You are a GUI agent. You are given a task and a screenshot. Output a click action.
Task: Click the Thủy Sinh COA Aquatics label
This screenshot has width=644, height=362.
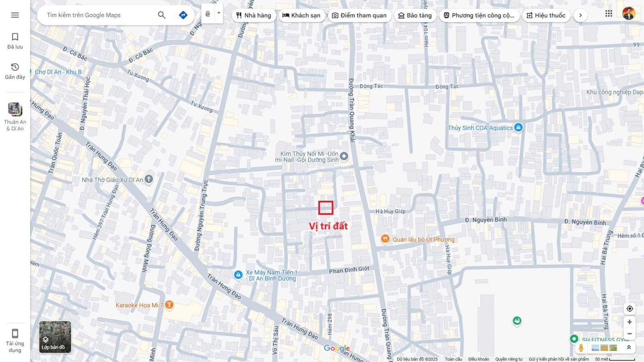[x=480, y=128]
